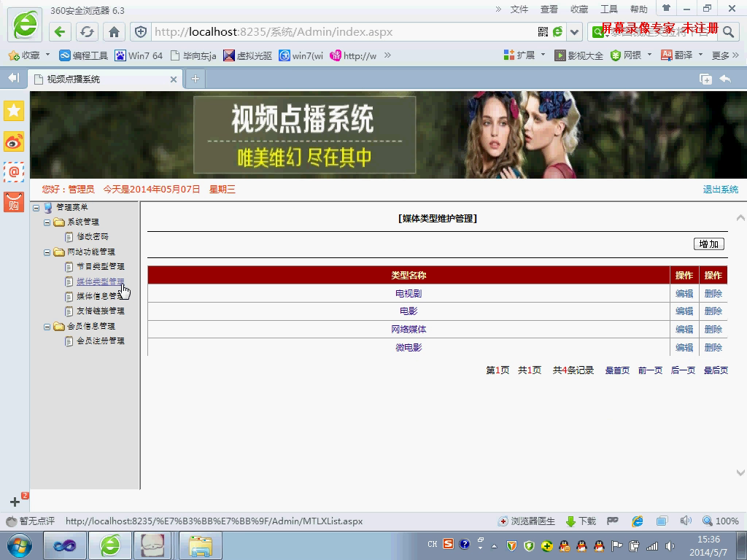The height and width of the screenshot is (560, 747).
Task: Open the yellow star sidebar icon
Action: tap(14, 111)
